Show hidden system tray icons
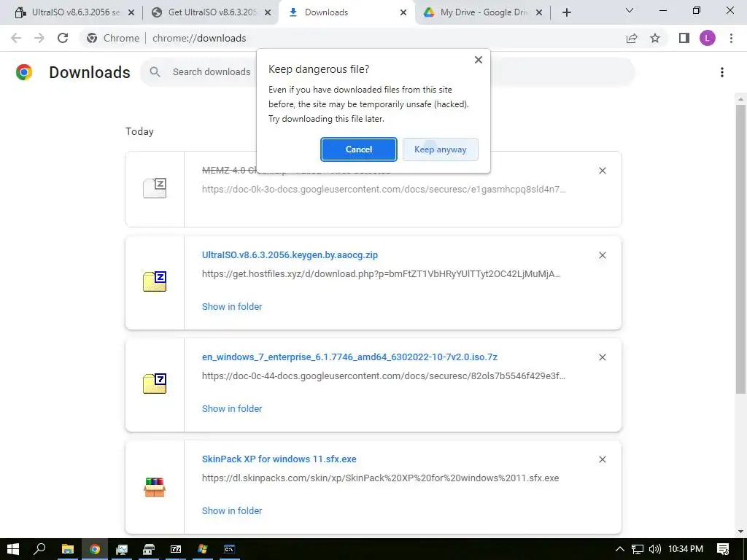This screenshot has width=747, height=560. point(620,549)
